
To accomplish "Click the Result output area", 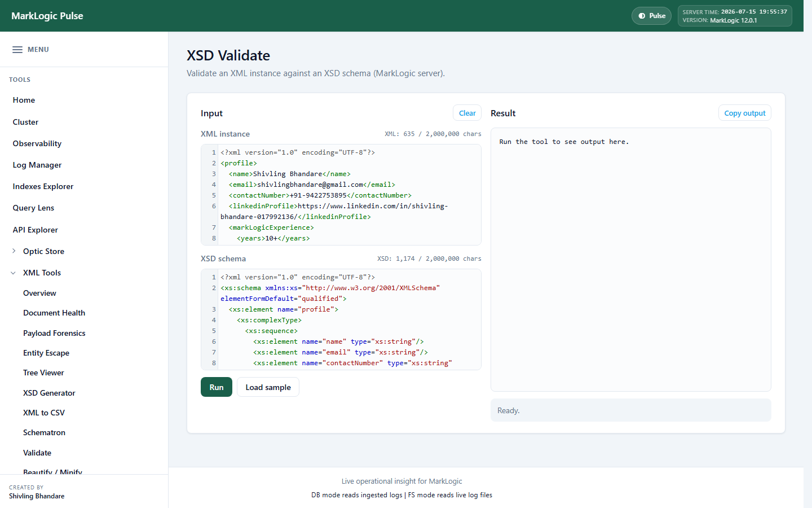I will pos(631,260).
